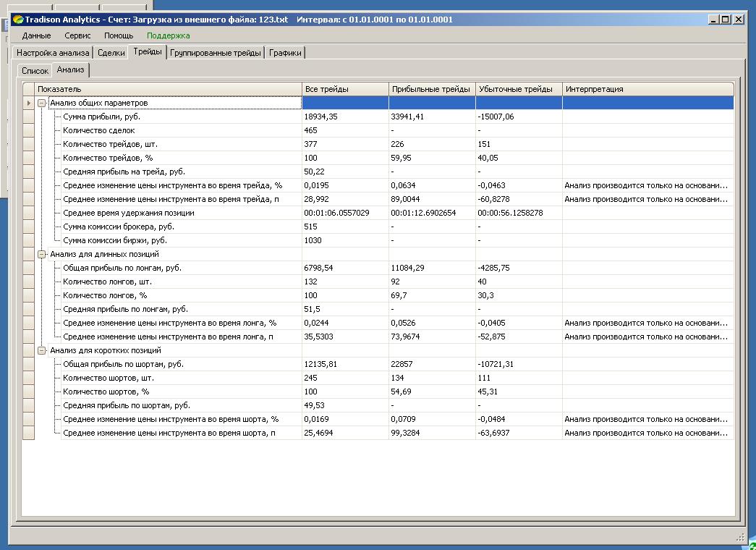Open the Данные menu
Image resolution: width=756 pixels, height=550 pixels.
coord(36,35)
